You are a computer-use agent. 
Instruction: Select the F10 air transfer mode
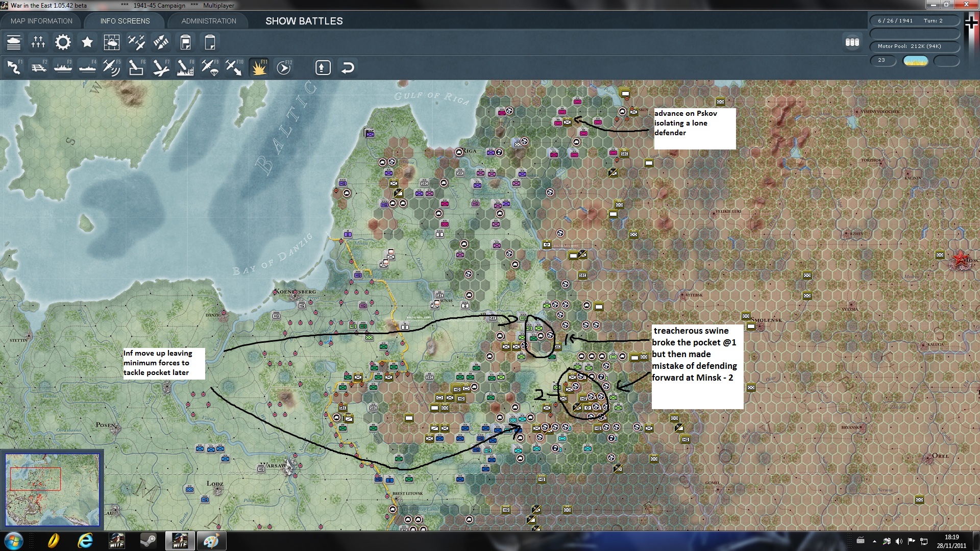[x=234, y=67]
